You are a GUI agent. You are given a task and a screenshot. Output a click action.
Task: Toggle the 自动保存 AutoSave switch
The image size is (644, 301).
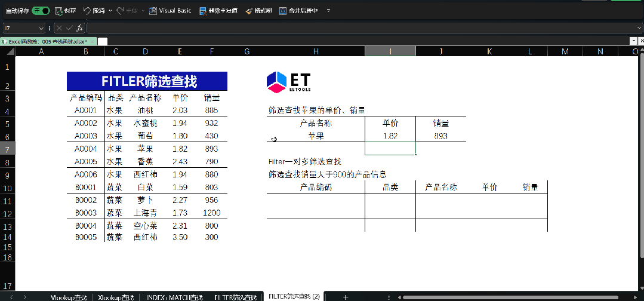click(x=41, y=11)
